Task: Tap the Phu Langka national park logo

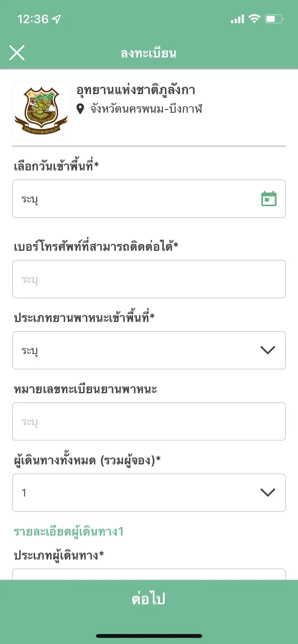Action: pyautogui.click(x=41, y=110)
